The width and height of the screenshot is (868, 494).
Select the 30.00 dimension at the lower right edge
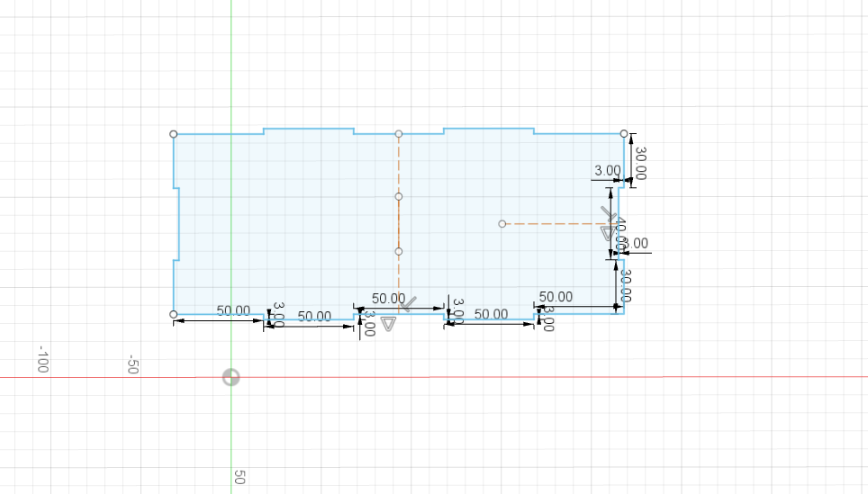pyautogui.click(x=626, y=285)
